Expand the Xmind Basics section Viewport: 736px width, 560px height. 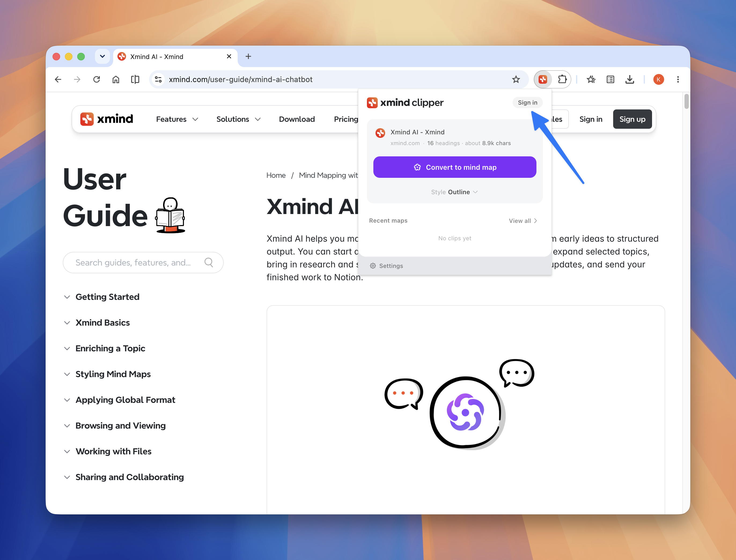pyautogui.click(x=97, y=322)
